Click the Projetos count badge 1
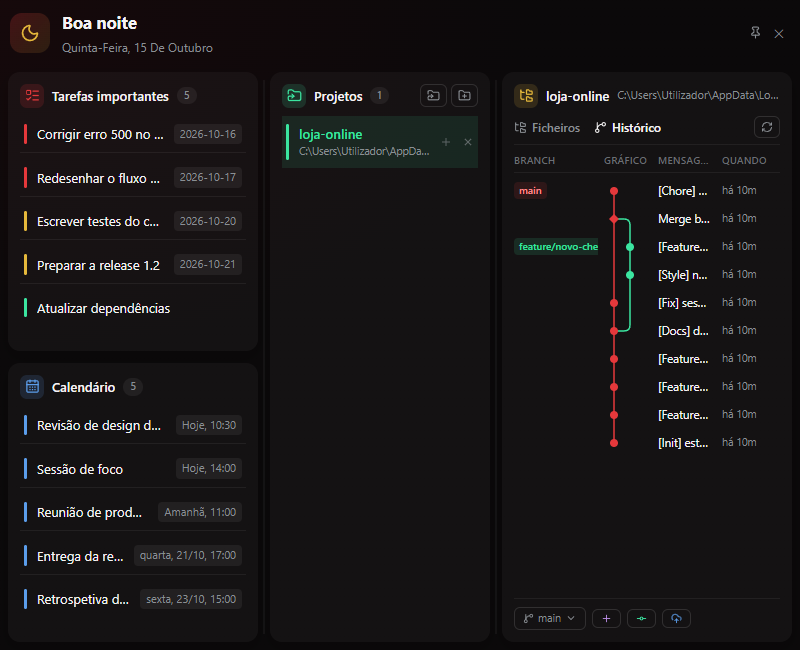 [x=379, y=95]
